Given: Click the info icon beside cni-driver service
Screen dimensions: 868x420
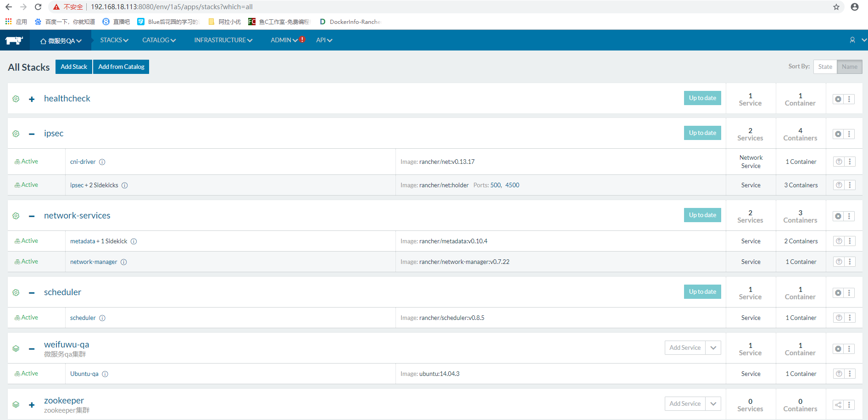Looking at the screenshot, I should (102, 162).
